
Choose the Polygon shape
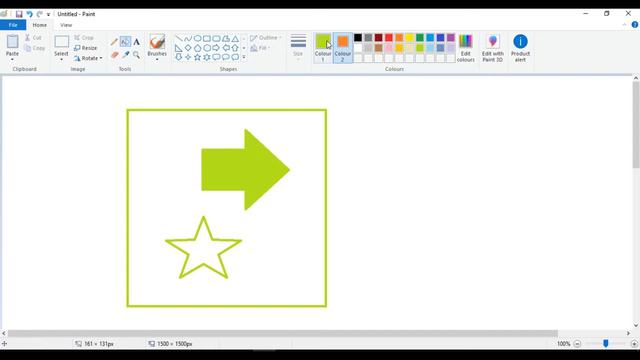coord(226,39)
